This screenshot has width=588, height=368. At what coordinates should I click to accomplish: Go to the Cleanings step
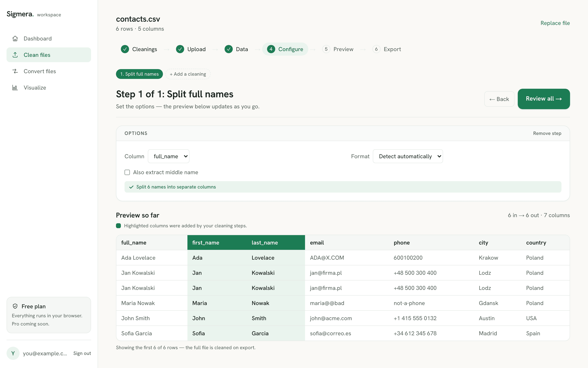click(139, 49)
